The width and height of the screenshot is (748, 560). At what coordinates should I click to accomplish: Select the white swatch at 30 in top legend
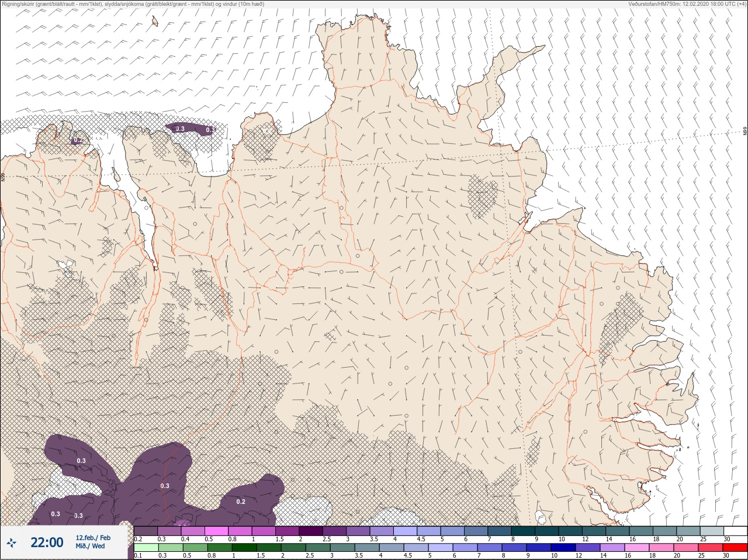tap(736, 531)
